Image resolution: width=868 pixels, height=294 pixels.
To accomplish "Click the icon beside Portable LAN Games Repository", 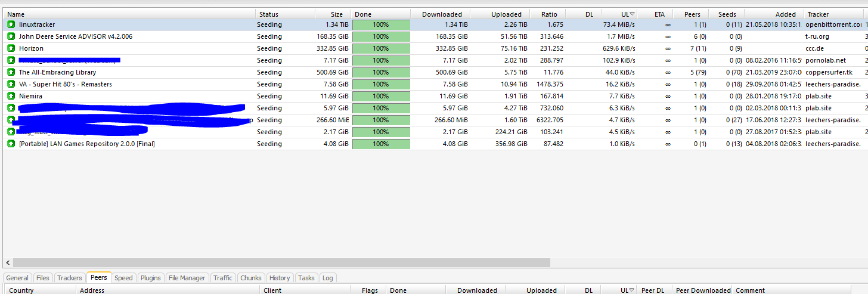I will coord(11,144).
